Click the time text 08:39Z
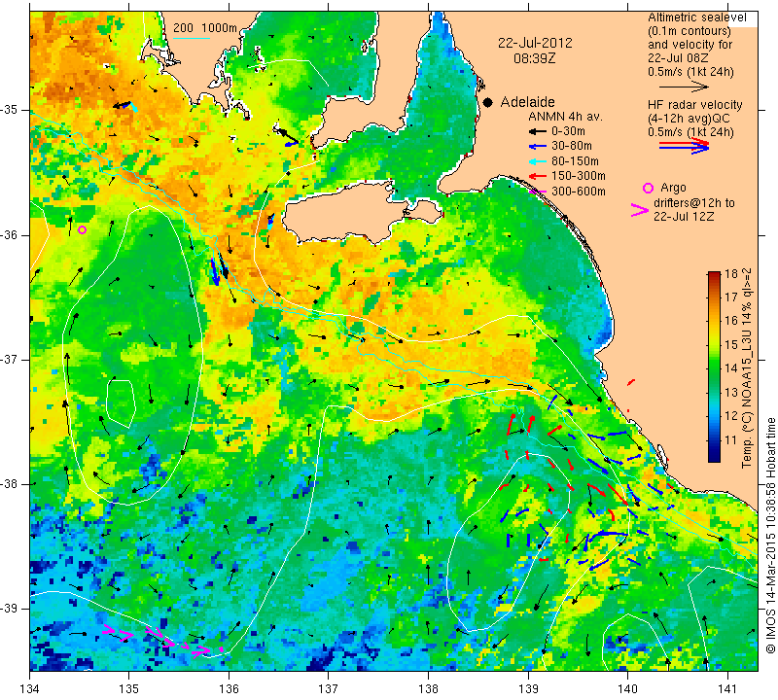778x700 pixels. [534, 58]
